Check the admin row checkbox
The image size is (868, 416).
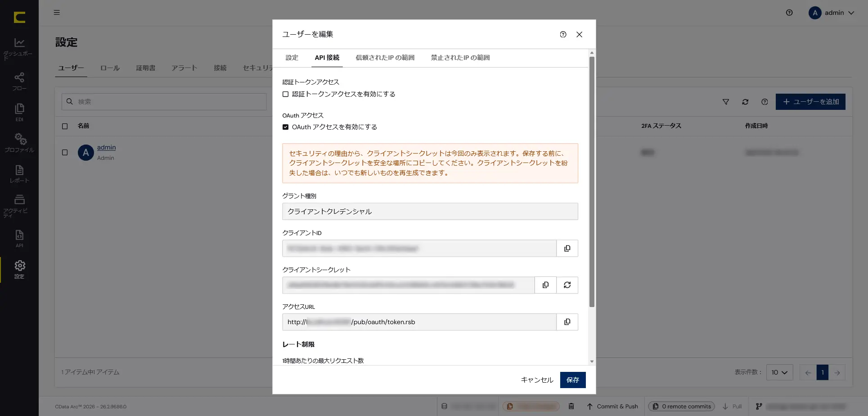coord(65,153)
